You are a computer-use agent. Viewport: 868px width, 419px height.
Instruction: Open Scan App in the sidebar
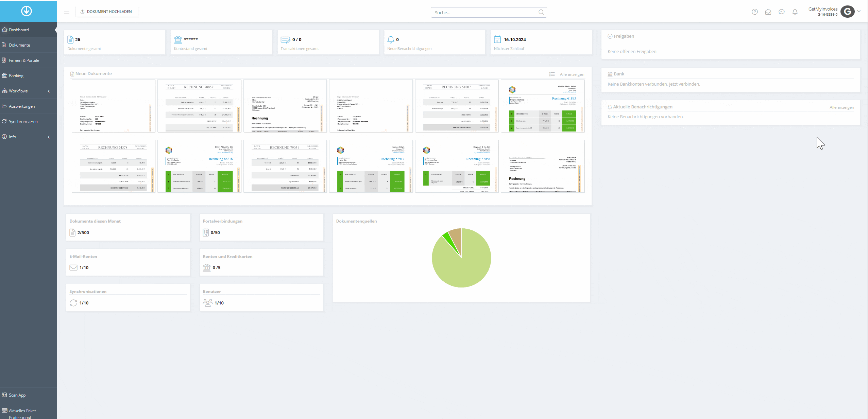coord(29,395)
